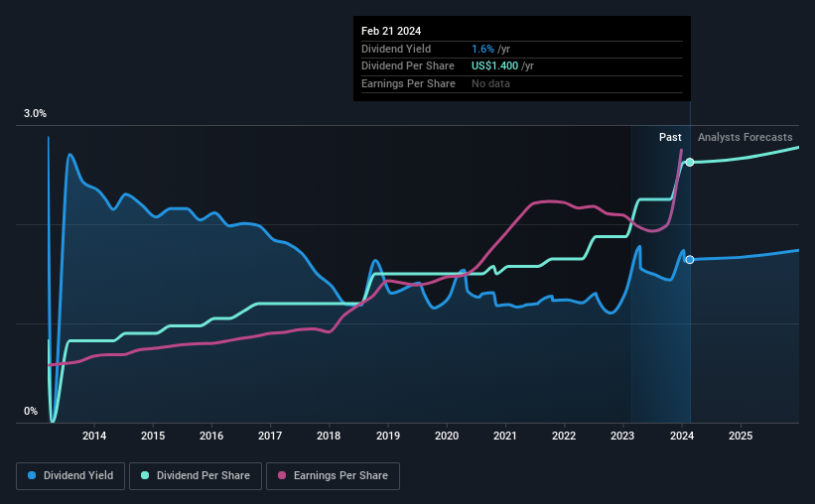The height and width of the screenshot is (504, 815).
Task: Select the blue Dividend Yield data point marker
Action: click(690, 259)
